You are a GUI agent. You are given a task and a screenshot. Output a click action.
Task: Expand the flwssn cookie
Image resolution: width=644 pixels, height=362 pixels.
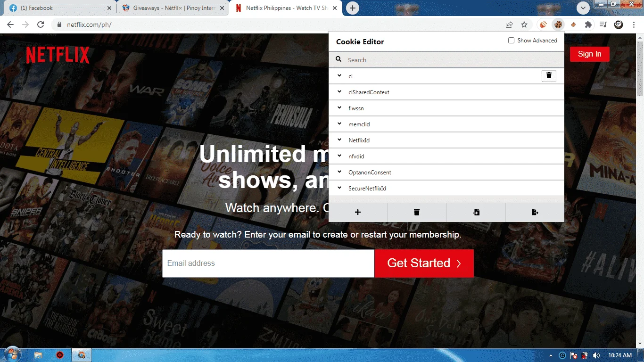click(x=339, y=107)
